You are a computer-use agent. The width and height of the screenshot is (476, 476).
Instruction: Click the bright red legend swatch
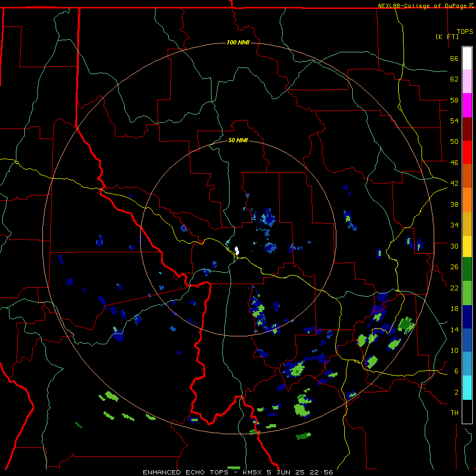click(x=467, y=152)
